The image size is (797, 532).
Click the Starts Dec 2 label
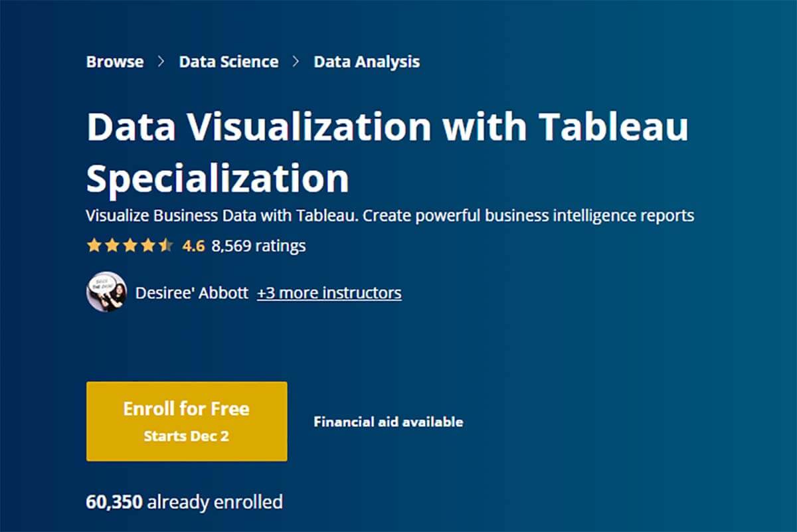[x=187, y=436]
